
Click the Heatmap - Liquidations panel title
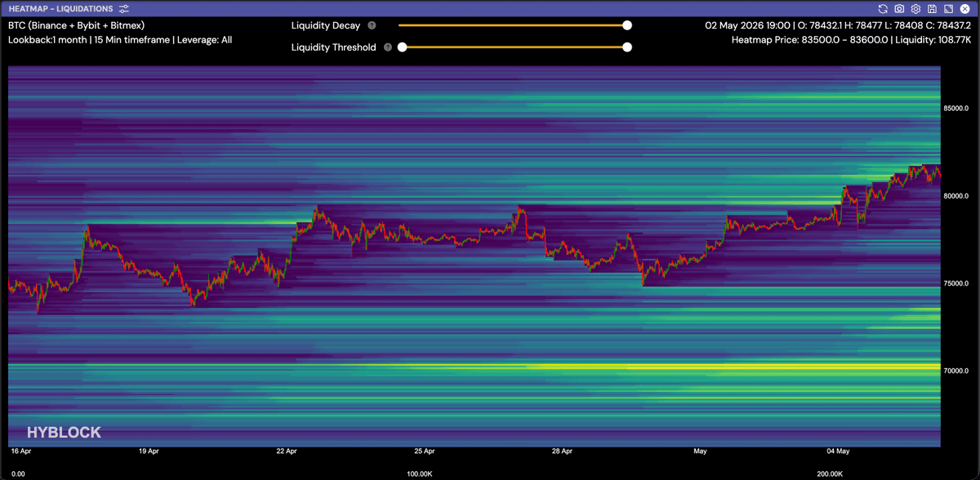pos(60,8)
